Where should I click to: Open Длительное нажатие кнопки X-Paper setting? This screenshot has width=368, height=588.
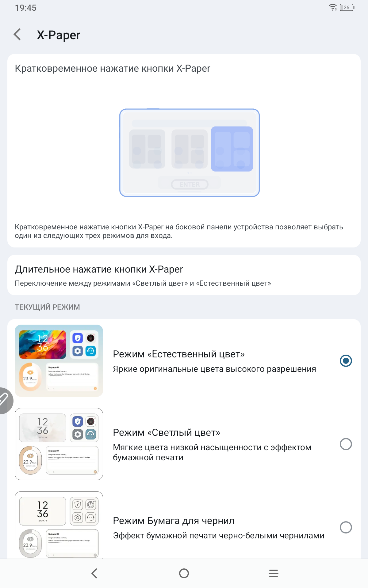pos(184,275)
